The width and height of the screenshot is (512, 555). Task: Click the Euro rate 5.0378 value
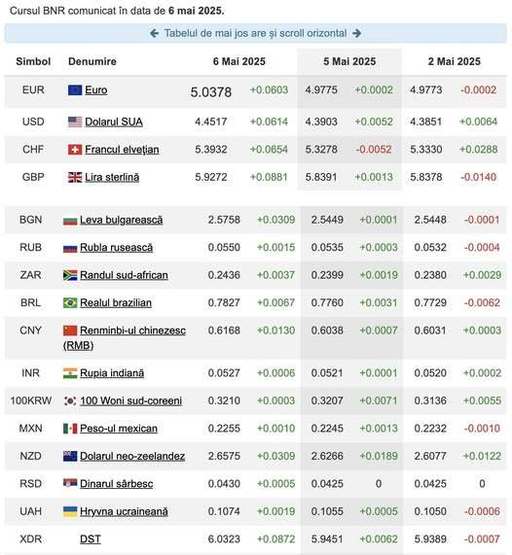[x=211, y=92]
